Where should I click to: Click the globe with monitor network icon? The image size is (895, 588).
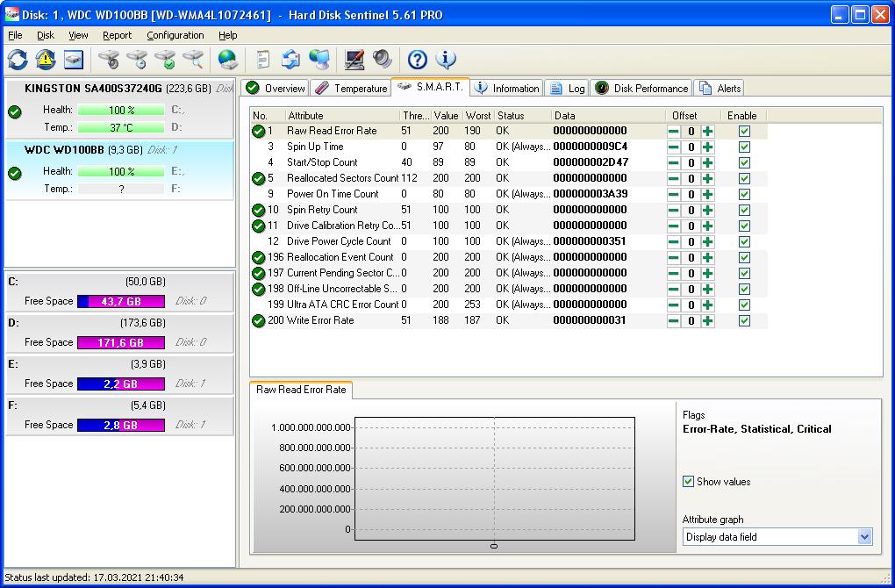coord(319,60)
